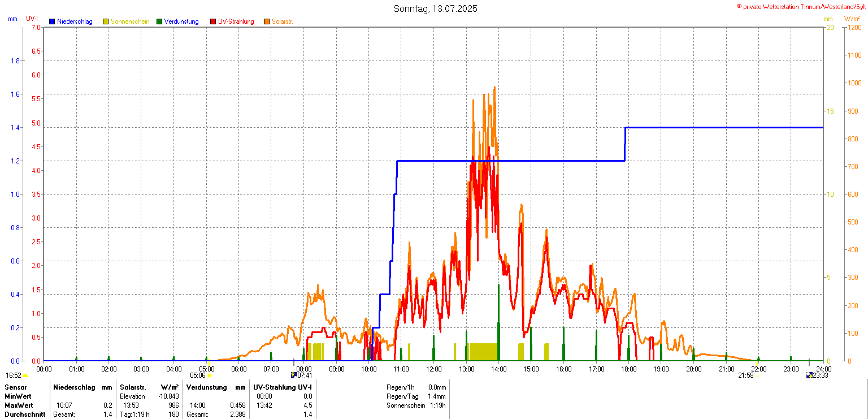Click the 12:00 time axis label

434,369
